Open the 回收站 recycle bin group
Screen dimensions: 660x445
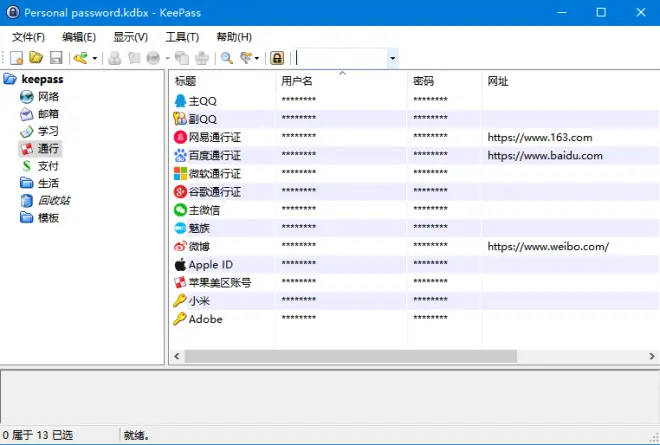54,200
